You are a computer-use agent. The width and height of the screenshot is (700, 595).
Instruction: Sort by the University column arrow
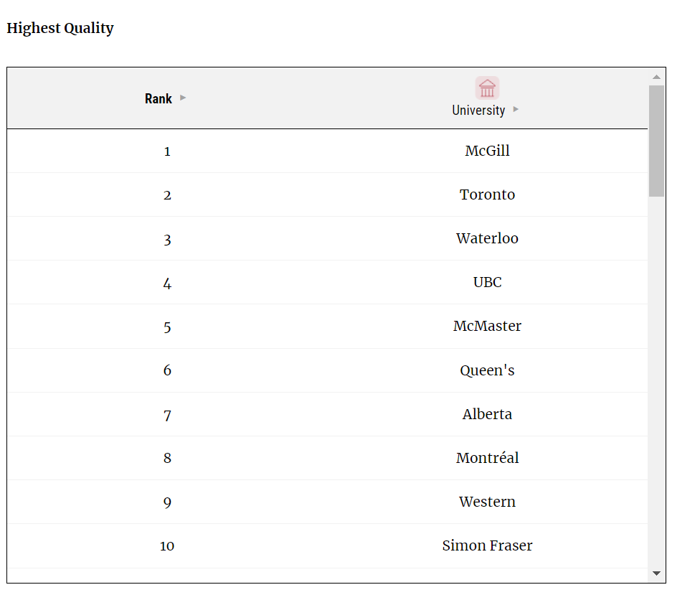(516, 109)
